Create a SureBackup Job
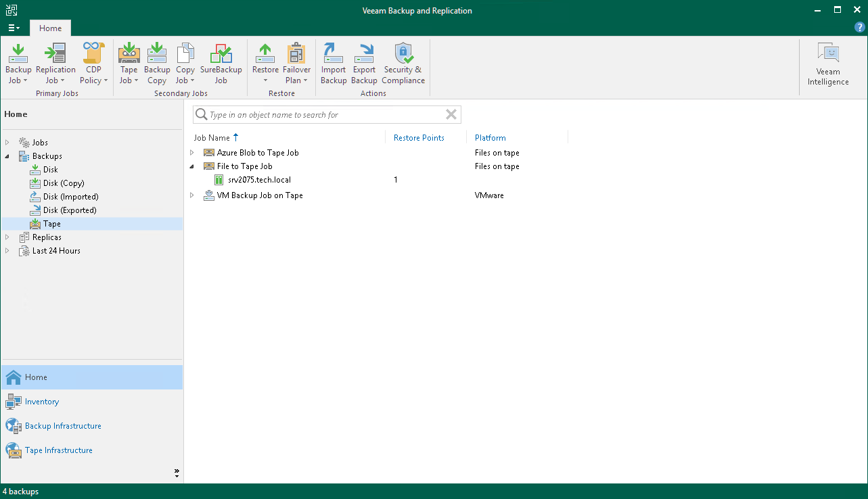Screen dimensions: 868x499 [x=221, y=64]
